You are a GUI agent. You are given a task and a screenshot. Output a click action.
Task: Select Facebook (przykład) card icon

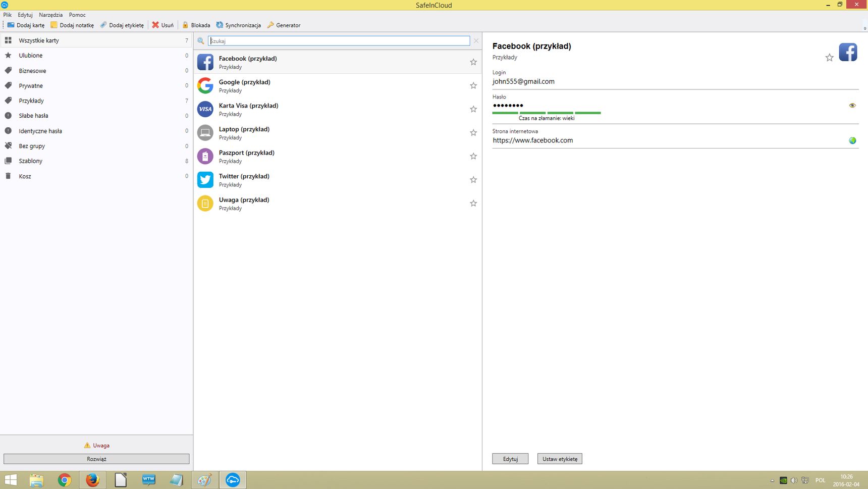coord(205,62)
